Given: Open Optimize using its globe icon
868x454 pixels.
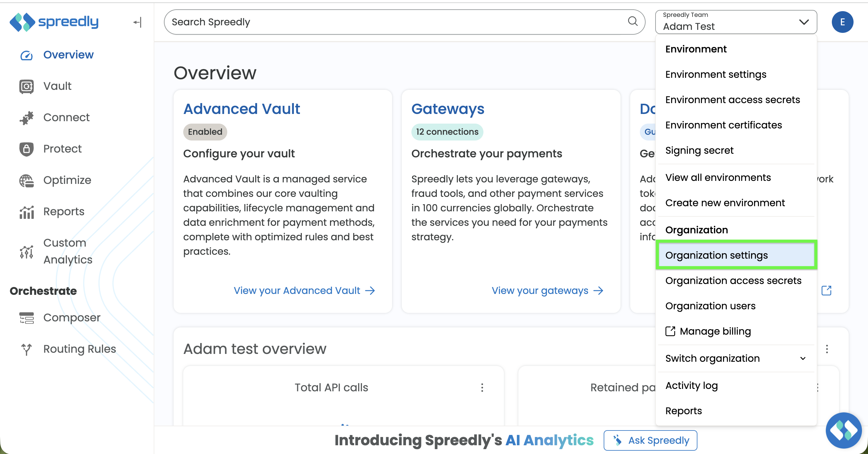Looking at the screenshot, I should (x=26, y=180).
